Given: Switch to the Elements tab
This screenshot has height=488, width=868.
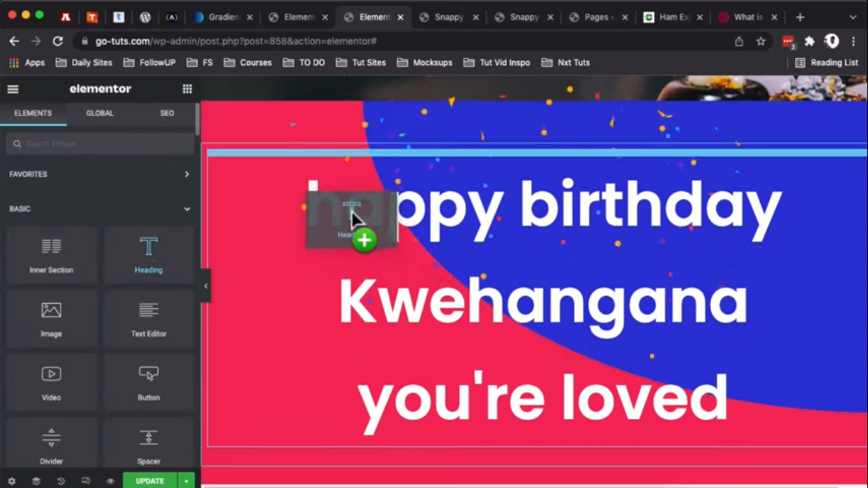Looking at the screenshot, I should tap(33, 113).
